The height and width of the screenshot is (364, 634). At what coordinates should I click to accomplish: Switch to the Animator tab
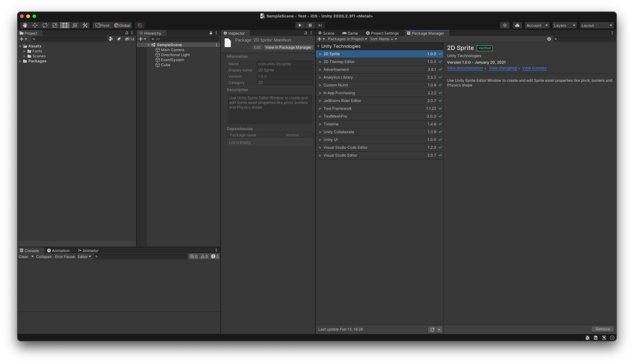(x=88, y=250)
